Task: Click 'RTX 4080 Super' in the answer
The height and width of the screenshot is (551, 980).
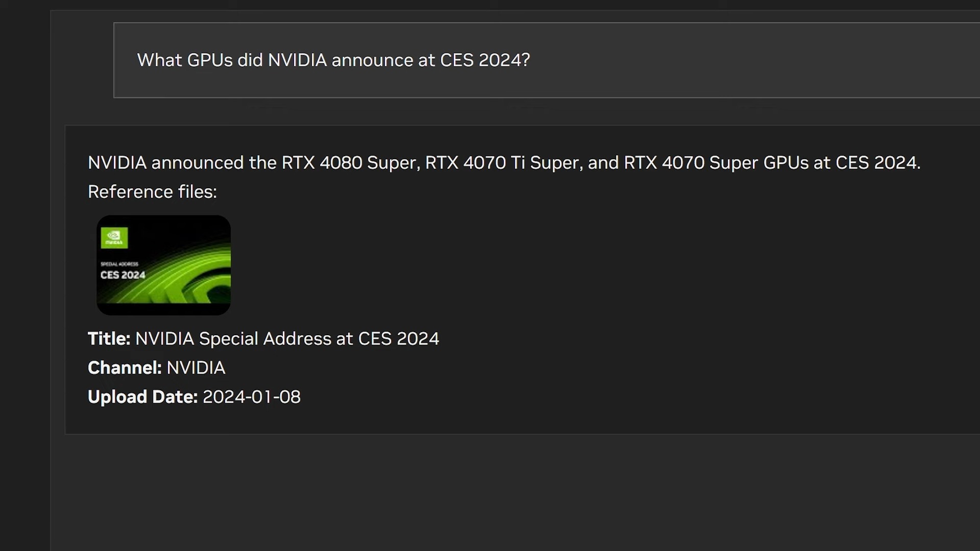Action: [350, 163]
